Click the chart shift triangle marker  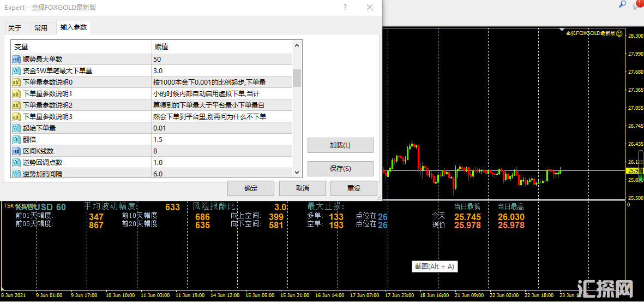click(562, 29)
